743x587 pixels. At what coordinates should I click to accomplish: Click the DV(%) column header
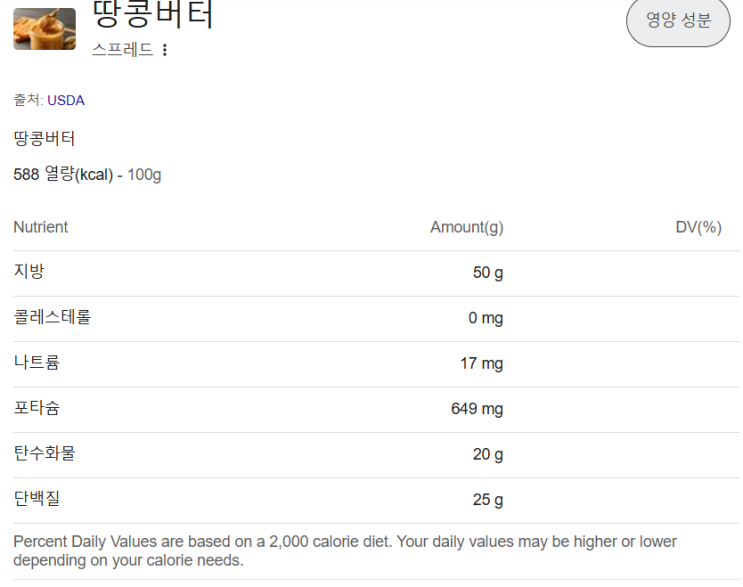[x=698, y=228]
